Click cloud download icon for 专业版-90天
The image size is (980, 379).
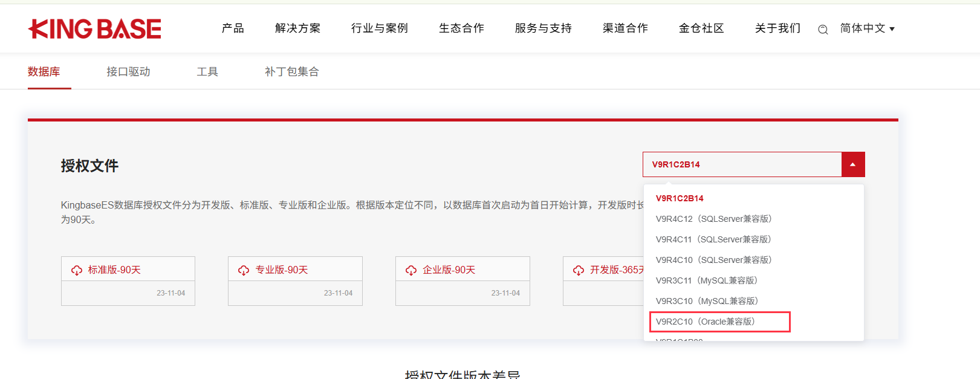pos(244,270)
